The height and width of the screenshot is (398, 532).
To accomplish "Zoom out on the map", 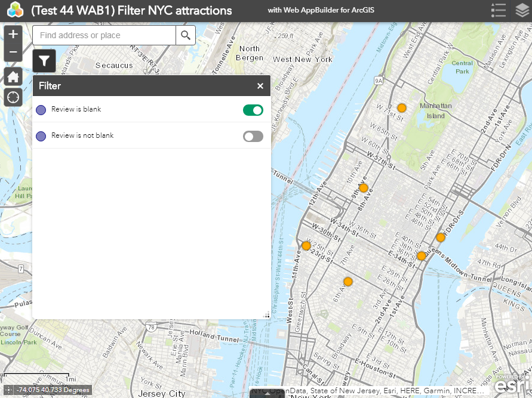I will (x=13, y=52).
